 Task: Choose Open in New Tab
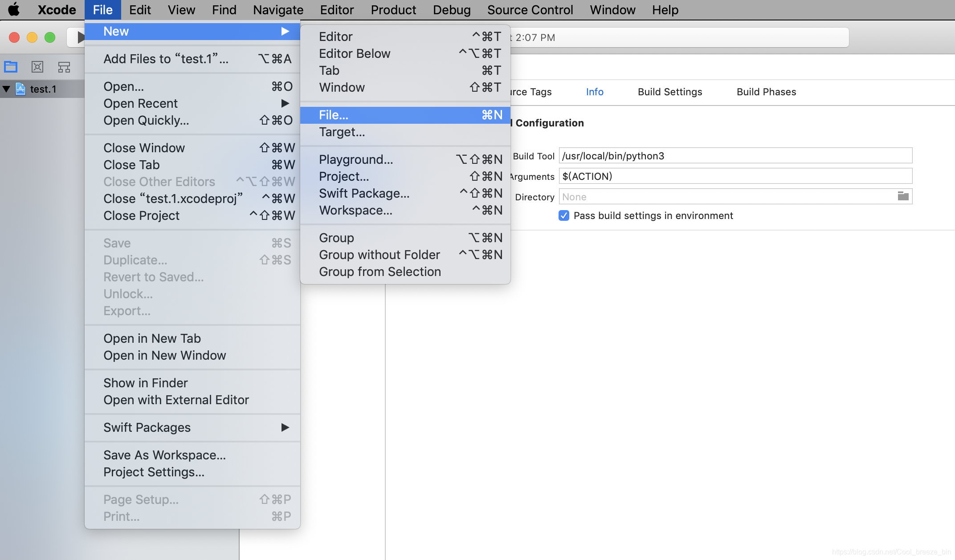(192, 338)
